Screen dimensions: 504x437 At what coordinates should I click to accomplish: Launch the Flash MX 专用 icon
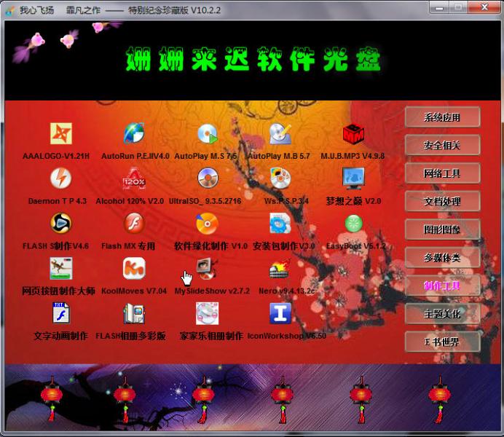click(x=134, y=223)
